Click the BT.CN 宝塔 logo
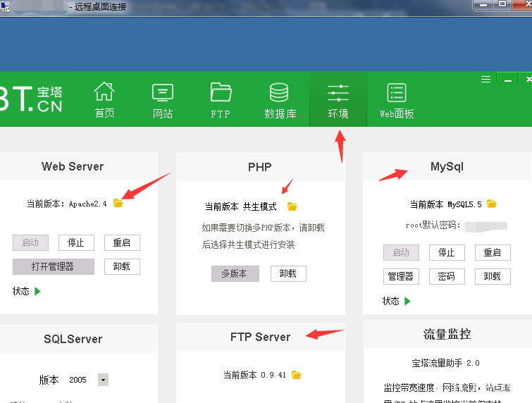532x403 pixels. click(30, 99)
